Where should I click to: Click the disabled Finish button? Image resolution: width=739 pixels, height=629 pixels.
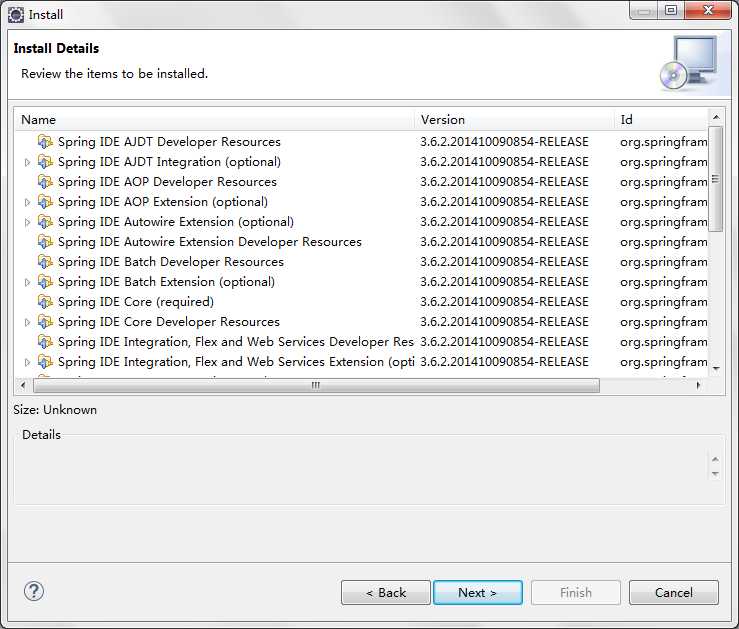tap(575, 592)
